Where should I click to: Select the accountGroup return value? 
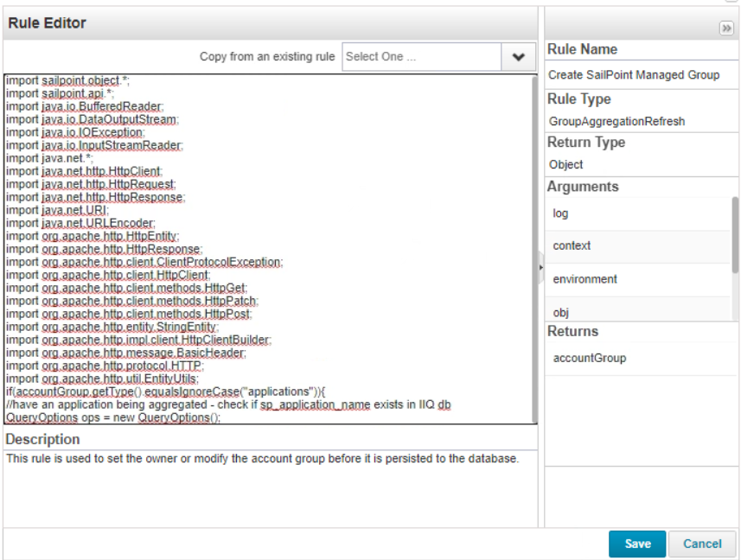(x=641, y=359)
